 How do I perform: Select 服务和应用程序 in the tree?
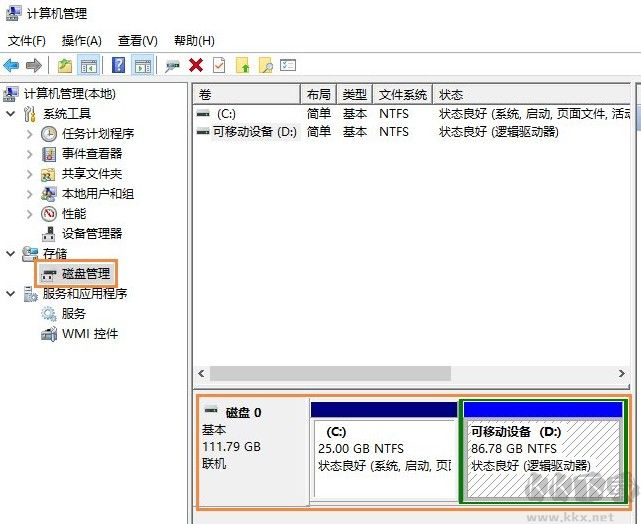tap(85, 293)
